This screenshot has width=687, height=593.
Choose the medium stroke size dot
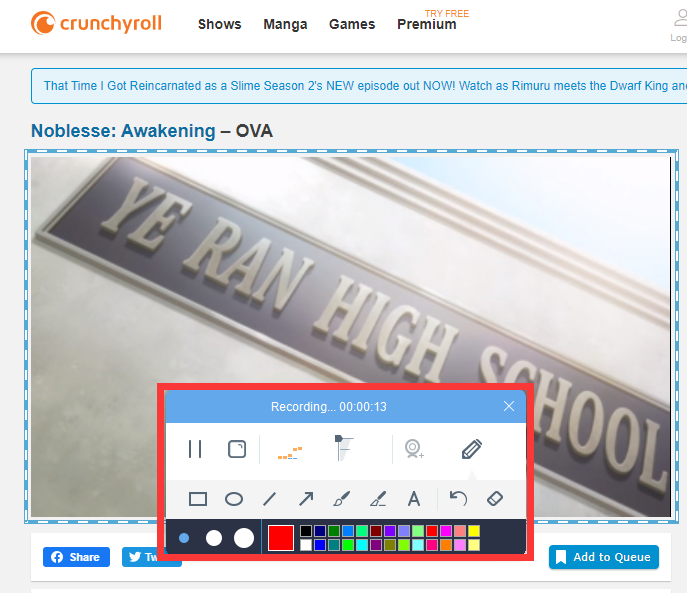click(214, 538)
